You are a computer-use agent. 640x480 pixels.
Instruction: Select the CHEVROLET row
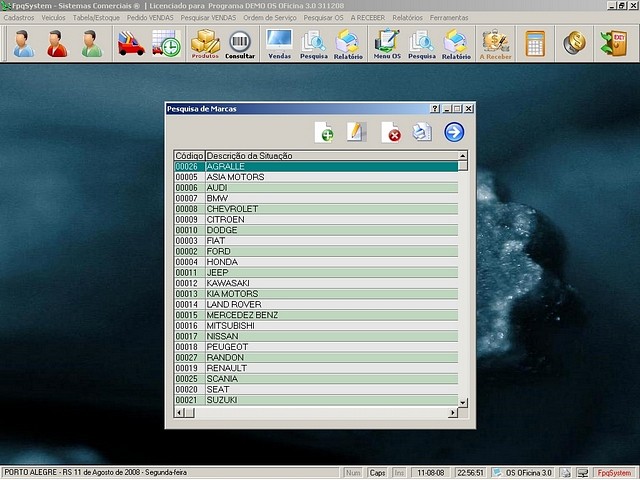(316, 209)
